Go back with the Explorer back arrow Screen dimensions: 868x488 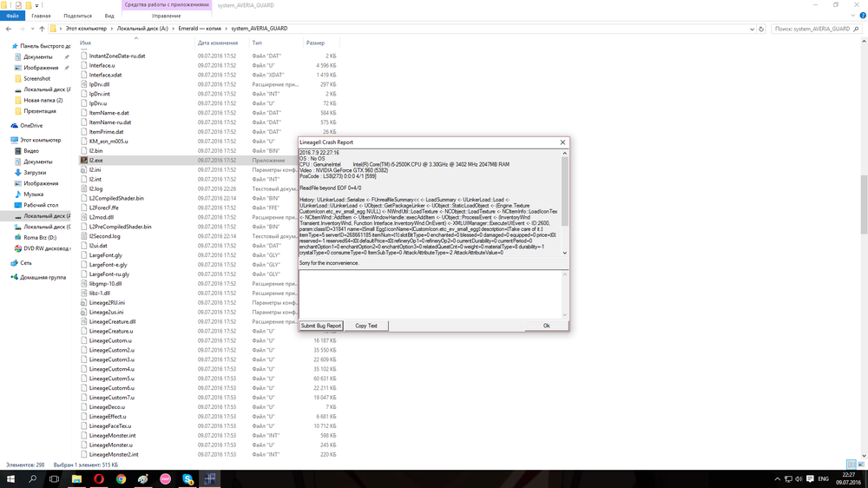(x=9, y=29)
